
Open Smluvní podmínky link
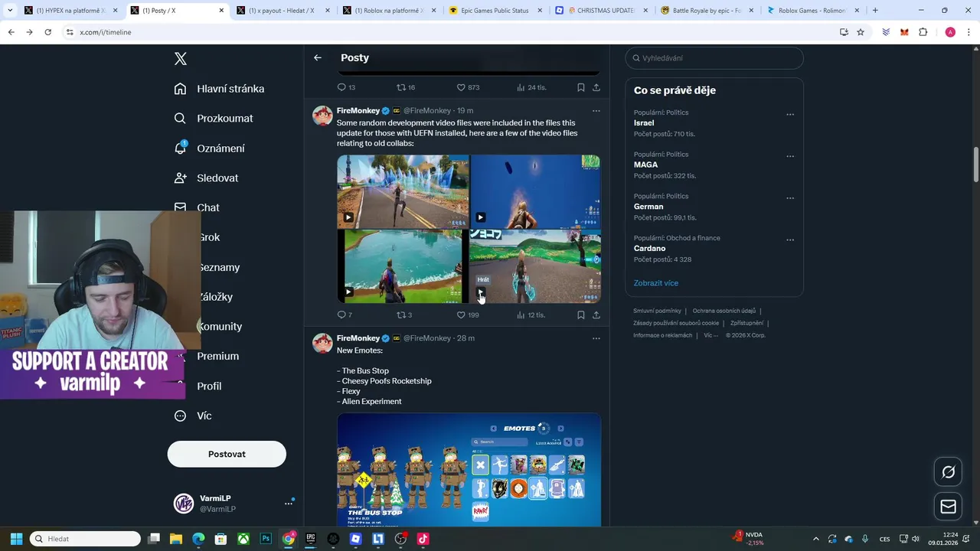coord(657,311)
